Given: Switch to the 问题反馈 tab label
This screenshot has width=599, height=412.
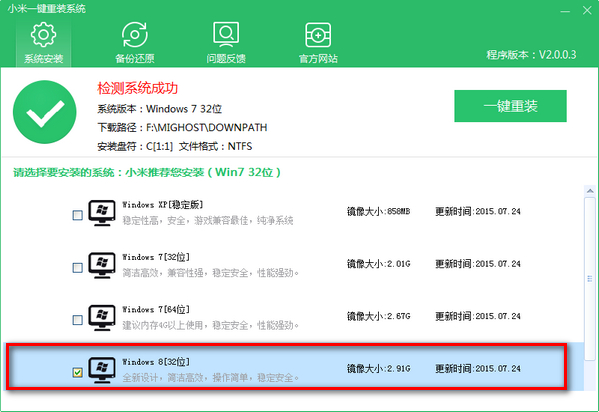Looking at the screenshot, I should 226,58.
